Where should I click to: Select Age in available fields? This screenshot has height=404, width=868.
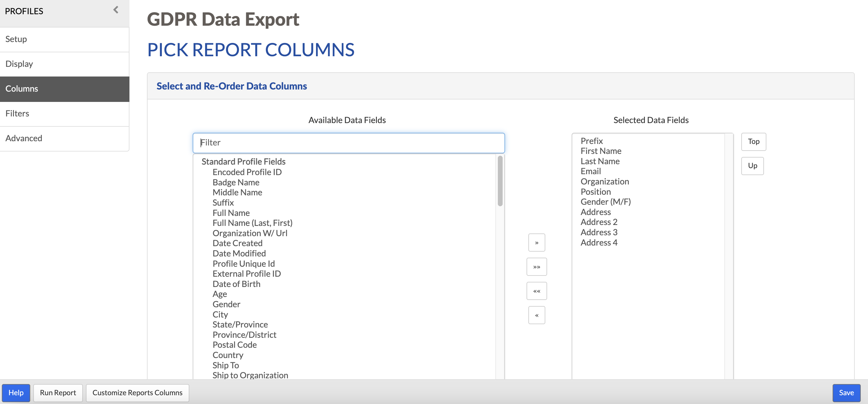pyautogui.click(x=220, y=295)
